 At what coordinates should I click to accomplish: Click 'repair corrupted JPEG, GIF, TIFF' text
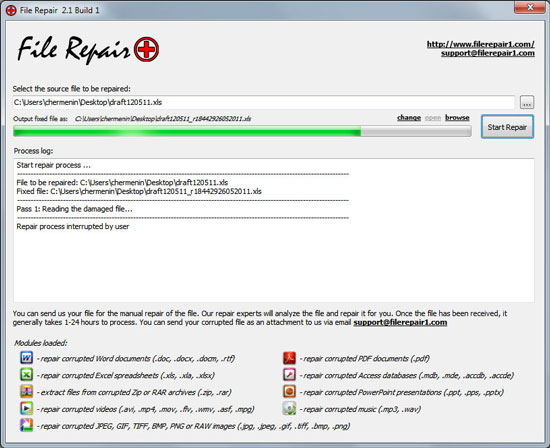point(194,426)
